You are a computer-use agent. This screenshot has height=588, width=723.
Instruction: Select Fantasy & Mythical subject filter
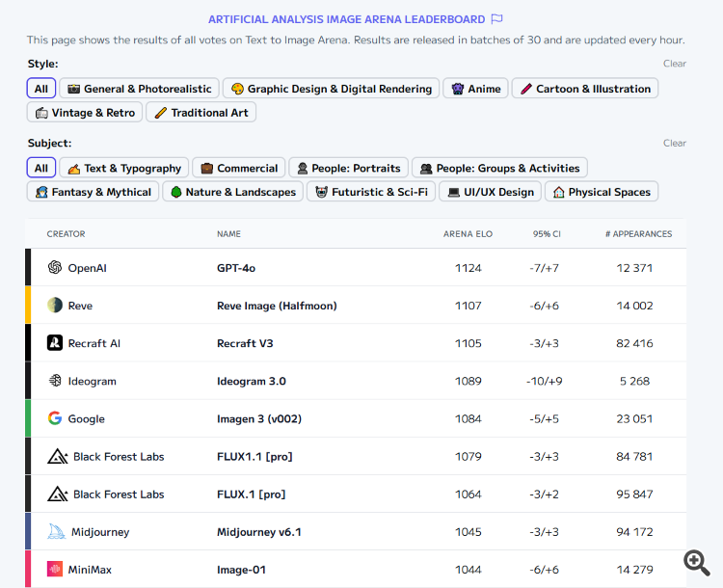pyautogui.click(x=93, y=192)
